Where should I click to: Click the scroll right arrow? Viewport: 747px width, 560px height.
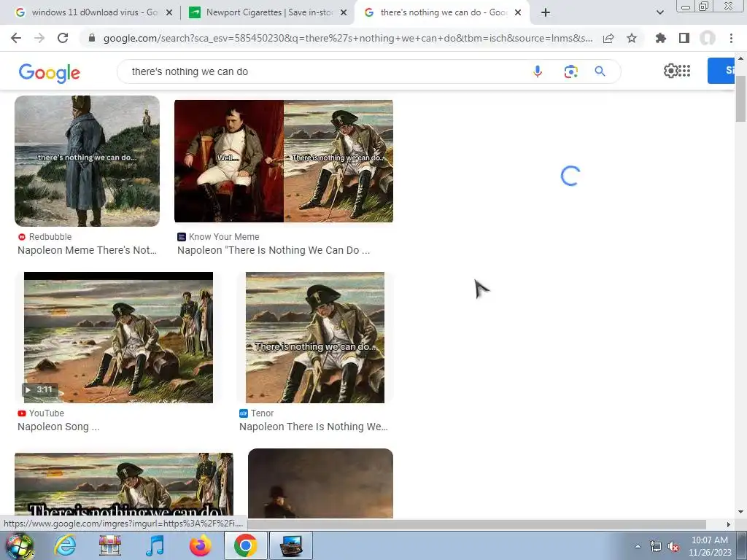click(x=729, y=524)
